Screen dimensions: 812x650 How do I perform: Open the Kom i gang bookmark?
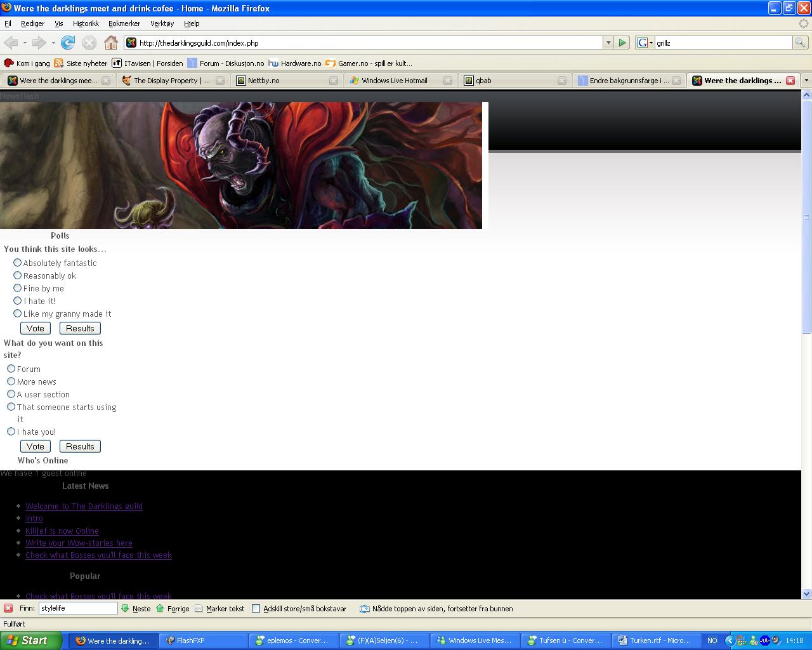(27, 63)
